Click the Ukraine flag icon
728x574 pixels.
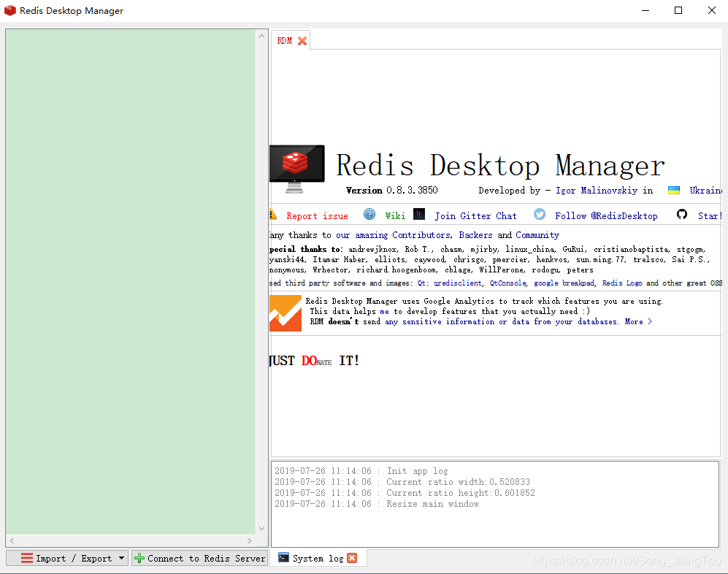(674, 190)
